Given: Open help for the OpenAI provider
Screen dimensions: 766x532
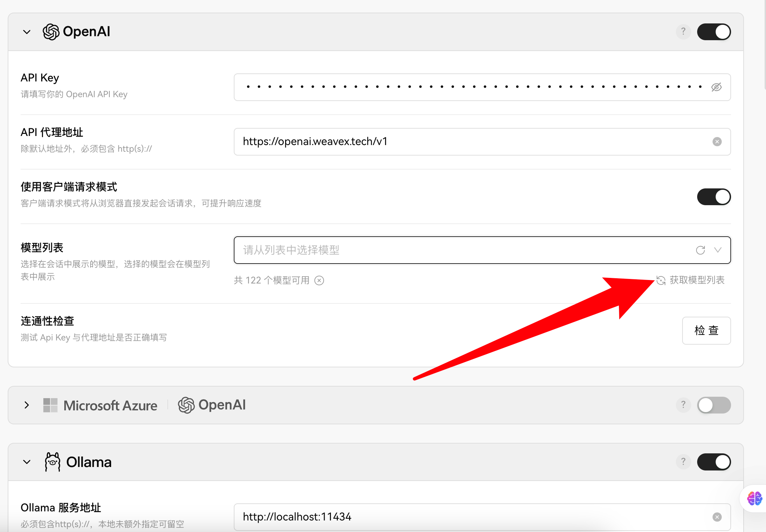Looking at the screenshot, I should pos(683,32).
